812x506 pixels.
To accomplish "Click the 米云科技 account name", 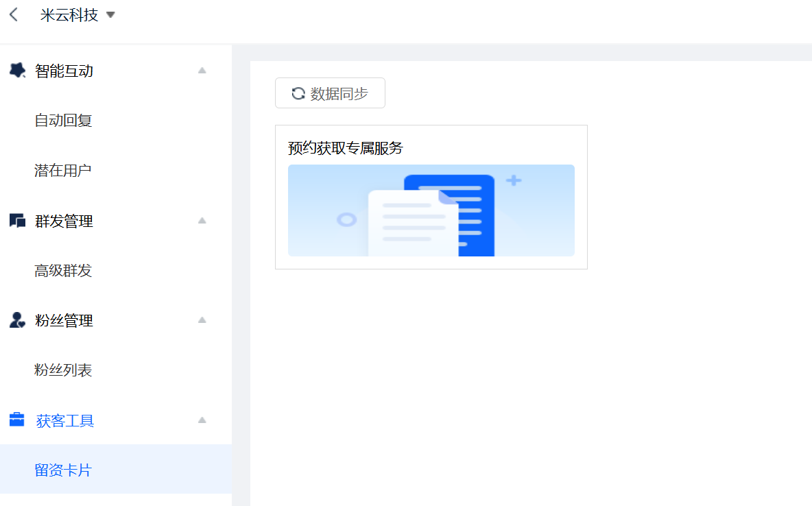I will click(69, 15).
